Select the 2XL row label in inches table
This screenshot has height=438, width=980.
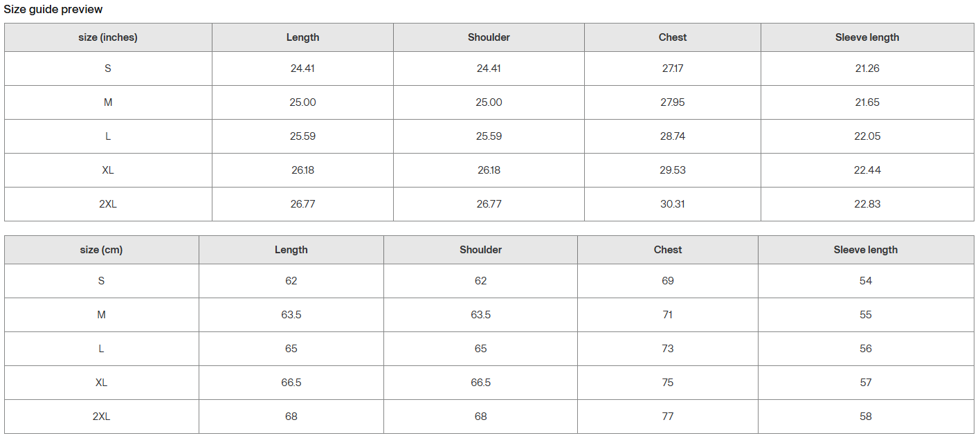click(x=108, y=204)
